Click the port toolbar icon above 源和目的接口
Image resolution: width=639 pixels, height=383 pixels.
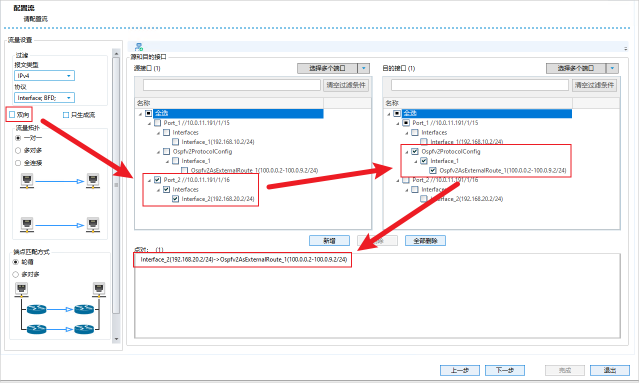click(x=139, y=47)
